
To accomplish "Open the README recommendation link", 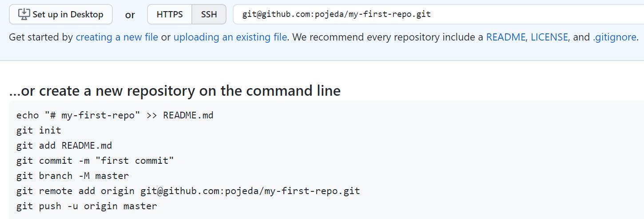I will (505, 37).
